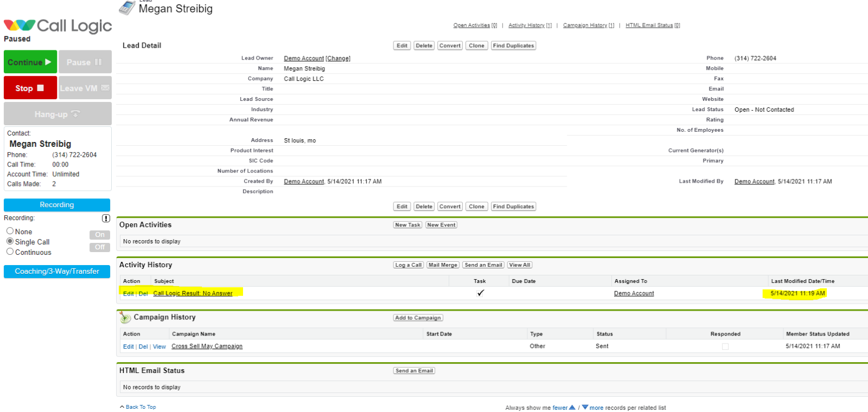
Task: Create a New Event in Open Activities
Action: tap(442, 225)
